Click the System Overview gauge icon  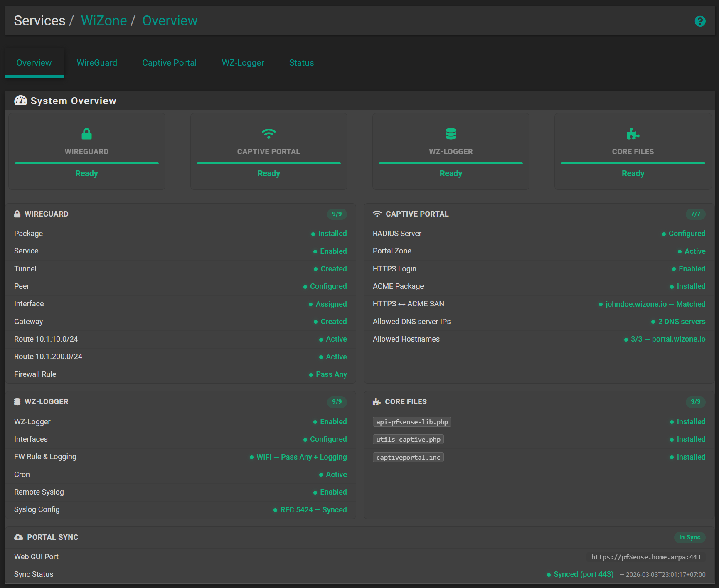[20, 100]
